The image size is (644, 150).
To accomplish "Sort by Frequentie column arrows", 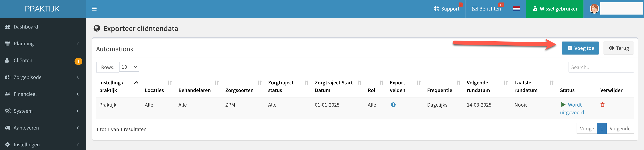I will pyautogui.click(x=458, y=83).
